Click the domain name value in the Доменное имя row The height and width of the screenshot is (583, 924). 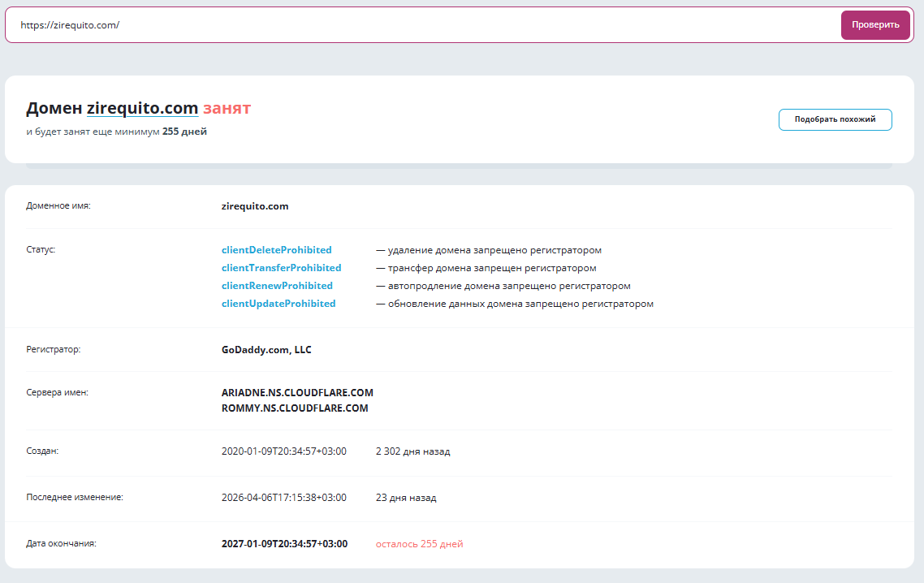pyautogui.click(x=255, y=206)
